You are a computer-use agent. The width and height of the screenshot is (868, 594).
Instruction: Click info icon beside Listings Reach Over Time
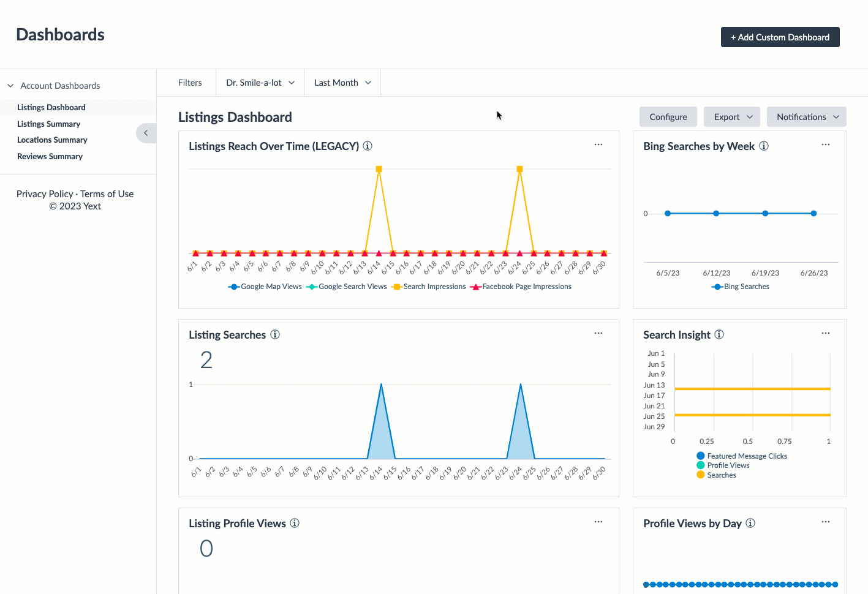tap(368, 146)
